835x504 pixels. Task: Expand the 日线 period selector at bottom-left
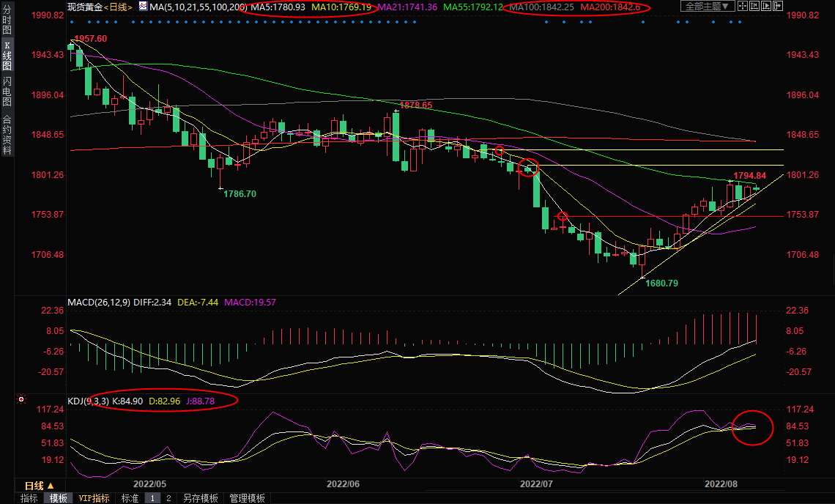coord(39,486)
